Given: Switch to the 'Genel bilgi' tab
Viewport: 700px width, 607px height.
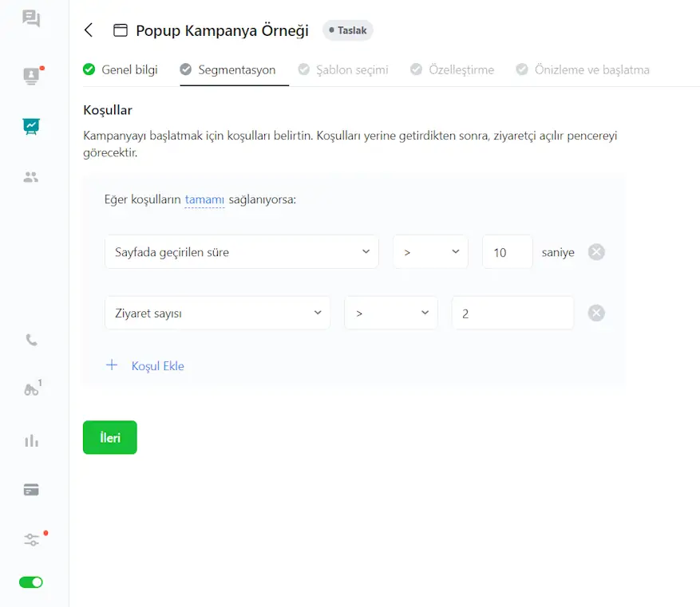Looking at the screenshot, I should click(x=121, y=69).
